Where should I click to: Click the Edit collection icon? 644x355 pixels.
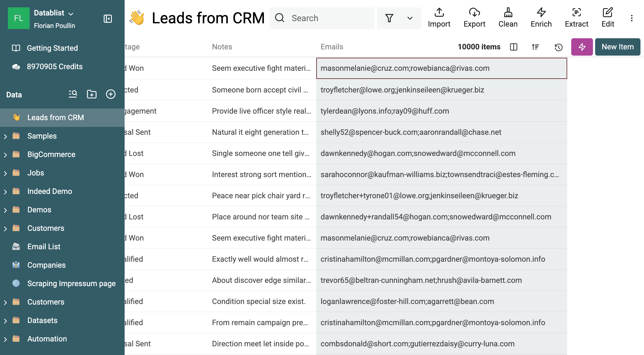point(608,18)
